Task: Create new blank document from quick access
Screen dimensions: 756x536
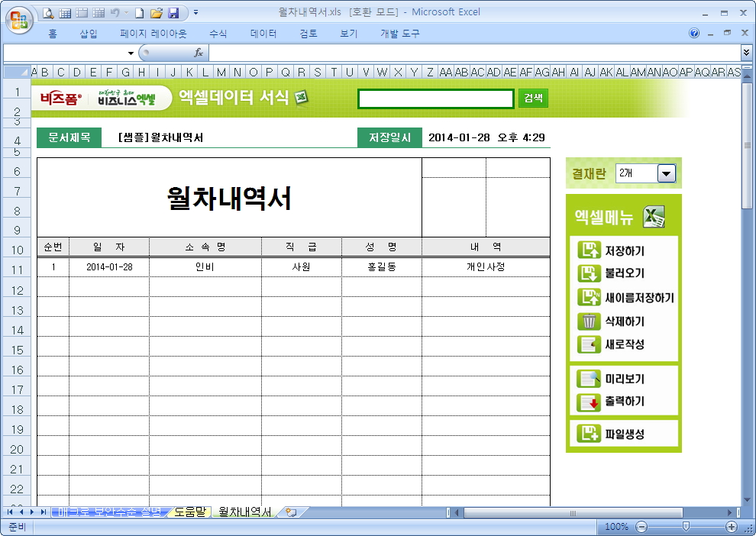Action: [139, 13]
